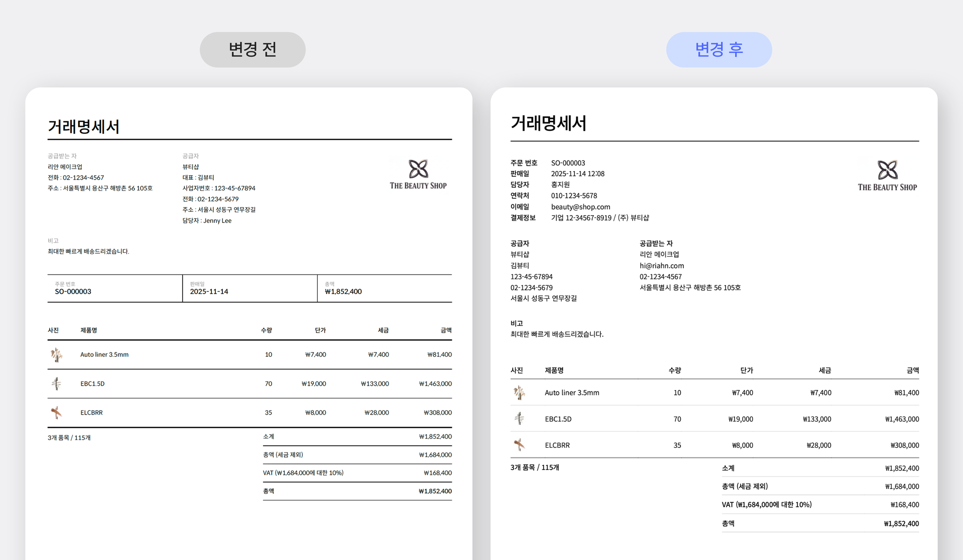
Task: Click THE BEAUTY SHOP logo on the right invoice
Action: click(x=887, y=174)
